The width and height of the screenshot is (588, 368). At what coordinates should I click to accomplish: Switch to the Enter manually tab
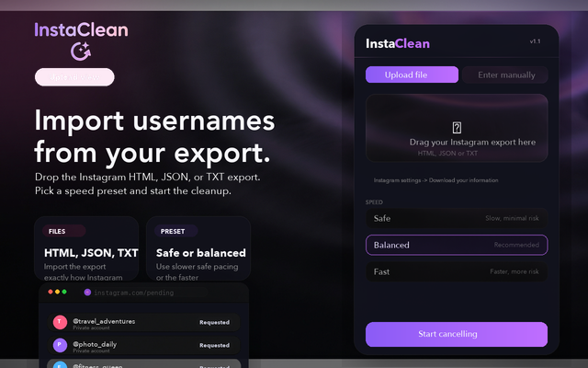(x=505, y=75)
